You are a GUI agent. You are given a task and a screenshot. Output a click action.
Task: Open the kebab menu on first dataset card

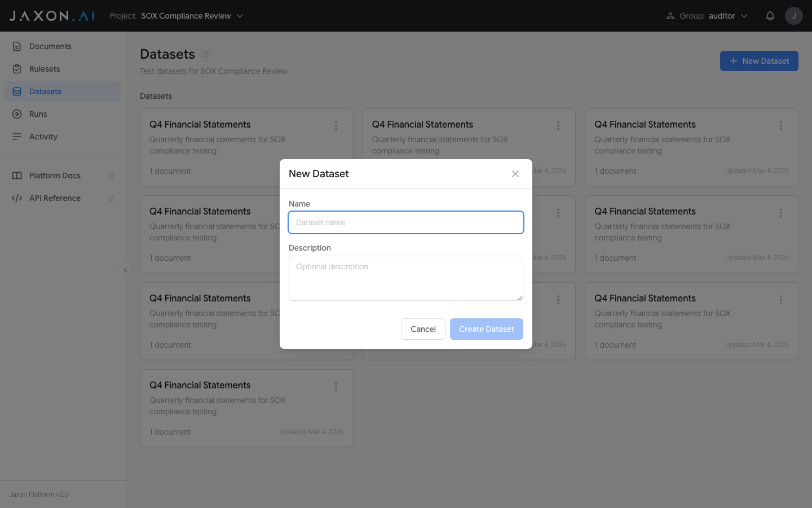click(x=336, y=125)
